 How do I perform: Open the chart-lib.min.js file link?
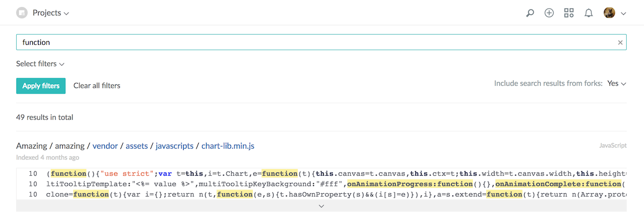pos(228,146)
